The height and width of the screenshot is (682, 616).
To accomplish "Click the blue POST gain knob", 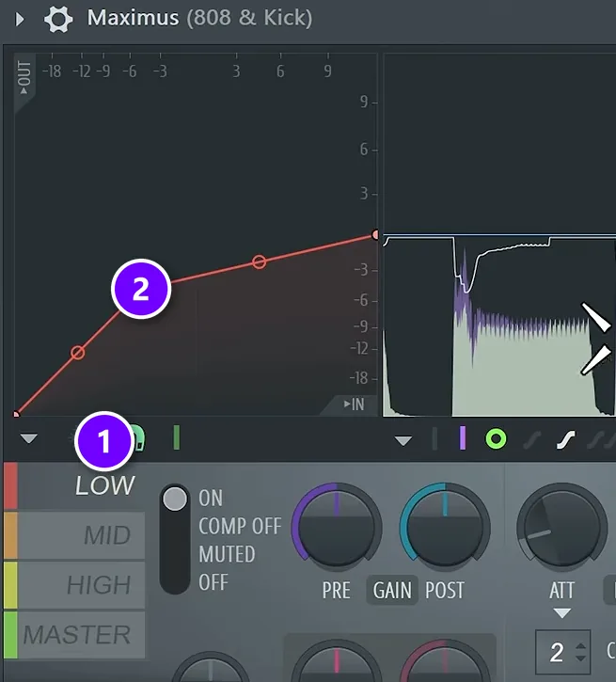I will 445,527.
